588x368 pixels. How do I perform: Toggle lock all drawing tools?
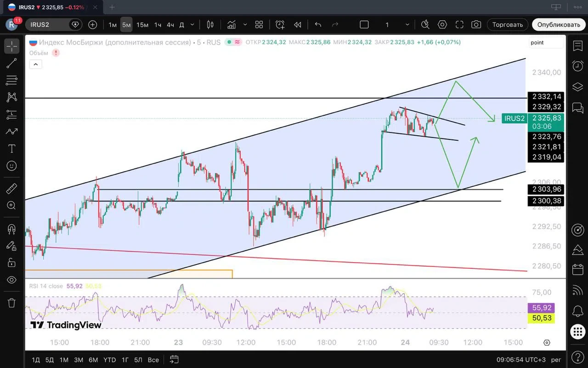(x=11, y=263)
